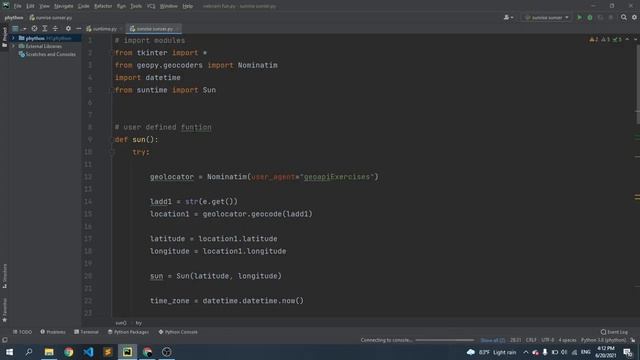This screenshot has height=360, width=640.
Task: Open Windows taskbar search
Action: click(29, 352)
